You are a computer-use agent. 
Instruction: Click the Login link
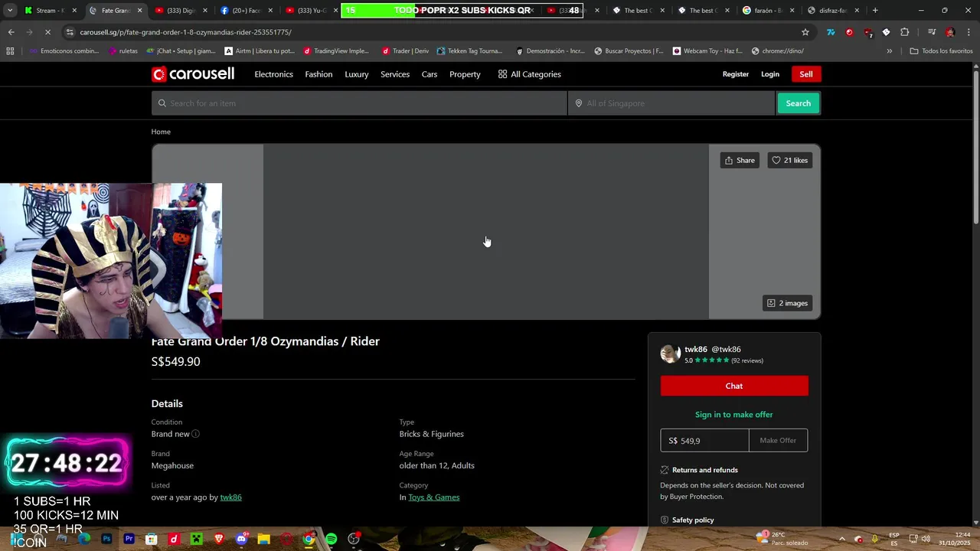pyautogui.click(x=770, y=74)
